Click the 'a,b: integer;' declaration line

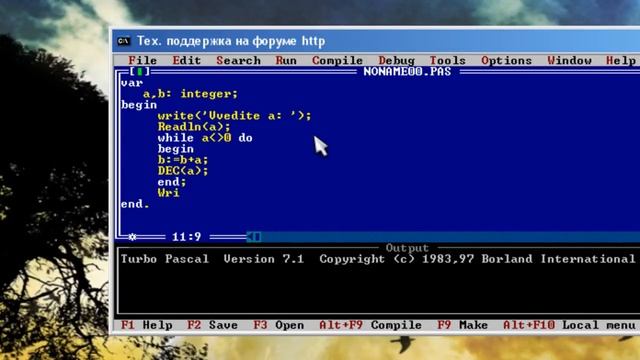[x=190, y=94]
